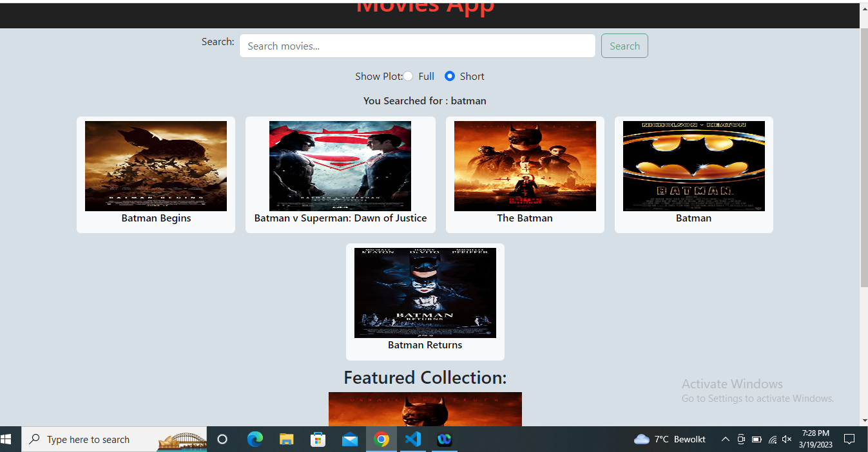Open Cortana circle icon in taskbar
The height and width of the screenshot is (452, 868).
coord(222,439)
